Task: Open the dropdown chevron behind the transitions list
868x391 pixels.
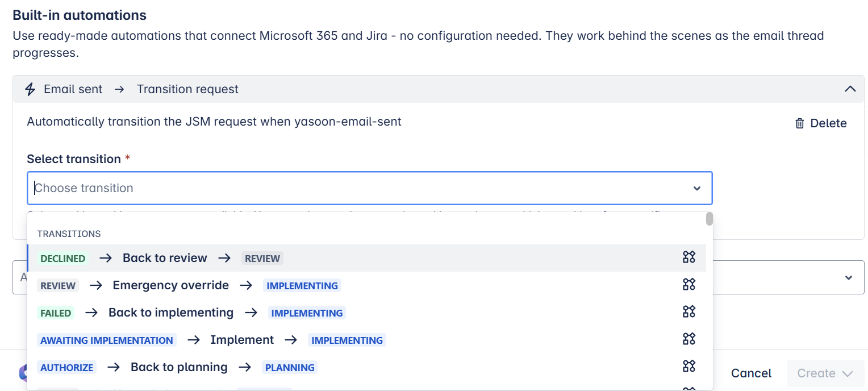Action: pyautogui.click(x=848, y=278)
